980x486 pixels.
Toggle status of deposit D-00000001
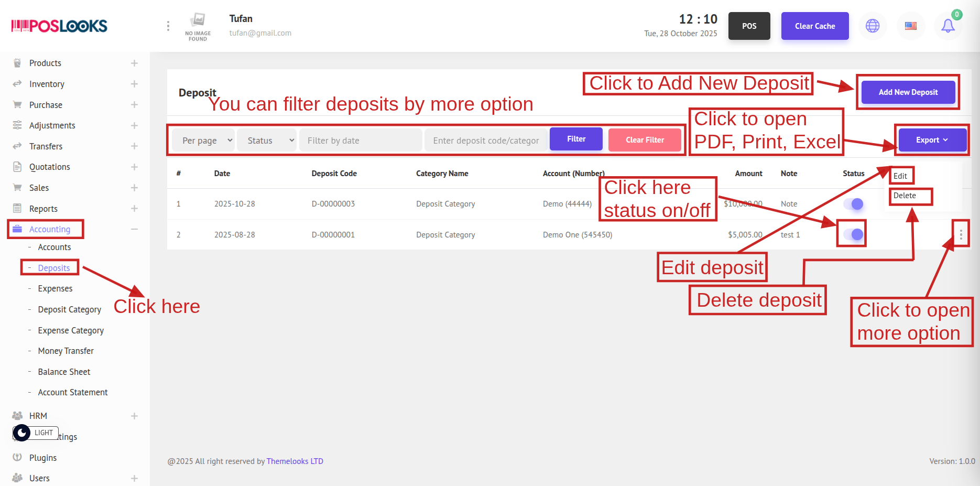click(853, 234)
